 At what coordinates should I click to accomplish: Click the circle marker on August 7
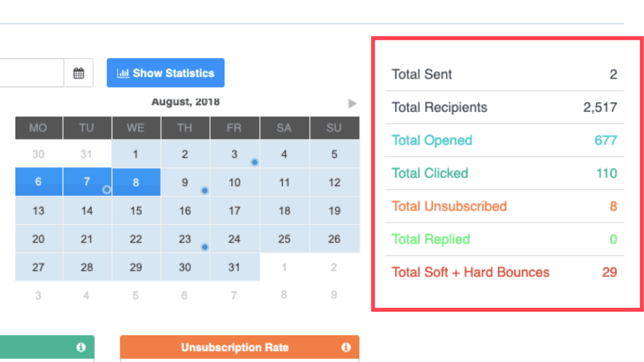click(x=106, y=190)
